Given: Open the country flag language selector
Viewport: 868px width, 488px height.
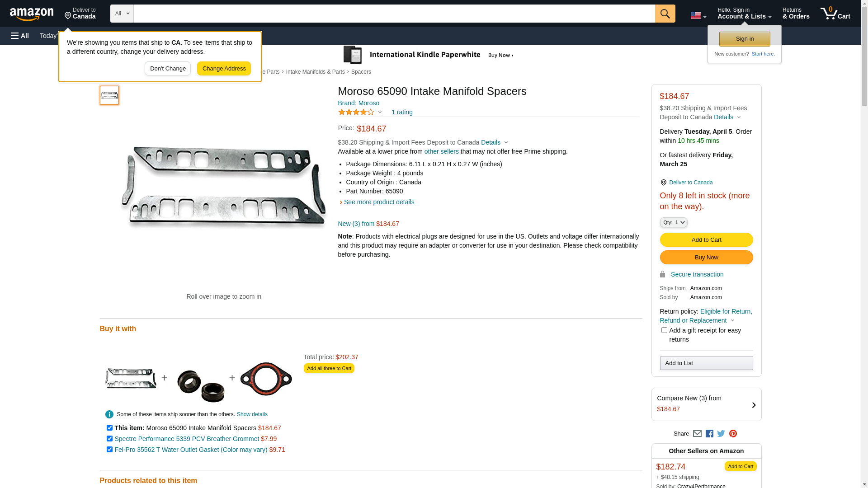Looking at the screenshot, I should 698,15.
